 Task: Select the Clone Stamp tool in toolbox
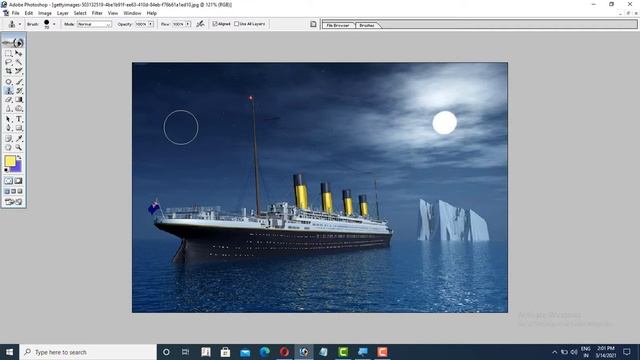[9, 91]
